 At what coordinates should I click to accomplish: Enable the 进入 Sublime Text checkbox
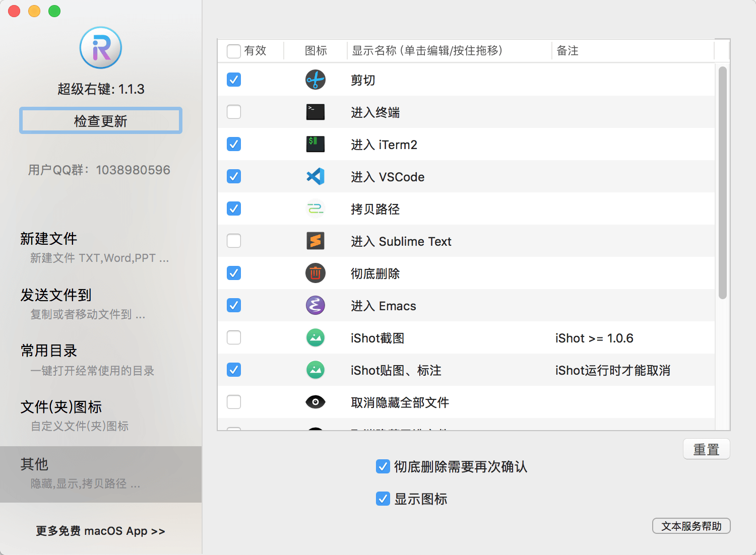[x=234, y=241]
